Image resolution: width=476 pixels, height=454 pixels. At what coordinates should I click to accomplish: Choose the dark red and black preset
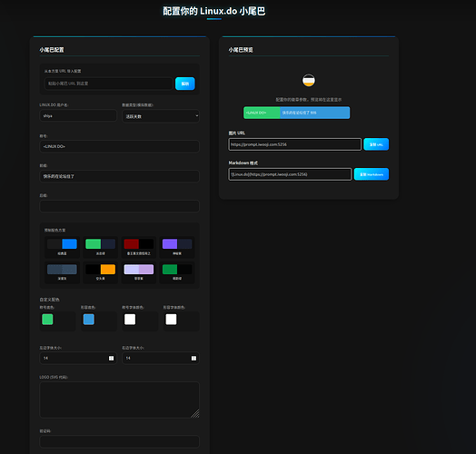[139, 247]
